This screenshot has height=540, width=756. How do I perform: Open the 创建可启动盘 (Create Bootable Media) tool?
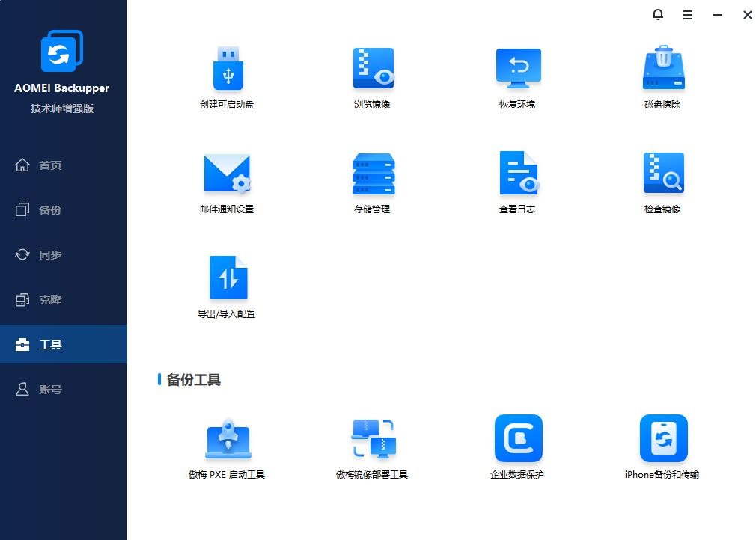coord(227,75)
